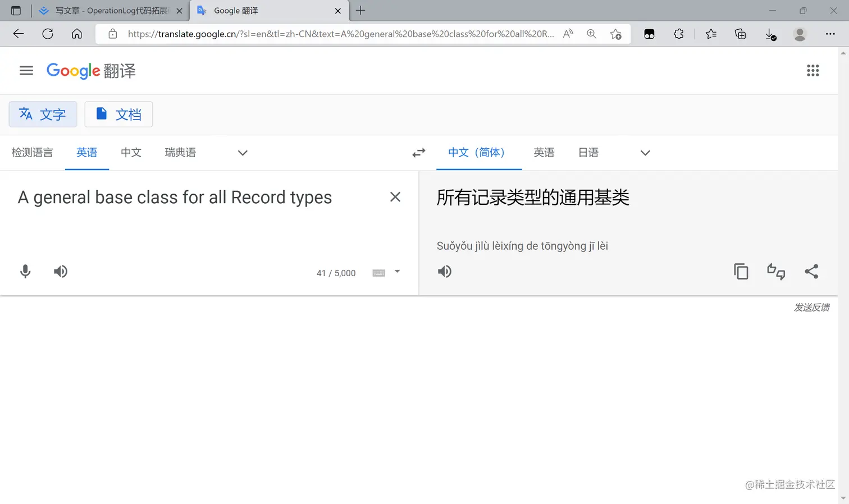Viewport: 849px width, 504px height.
Task: Start voice input with the microphone
Action: tap(25, 272)
